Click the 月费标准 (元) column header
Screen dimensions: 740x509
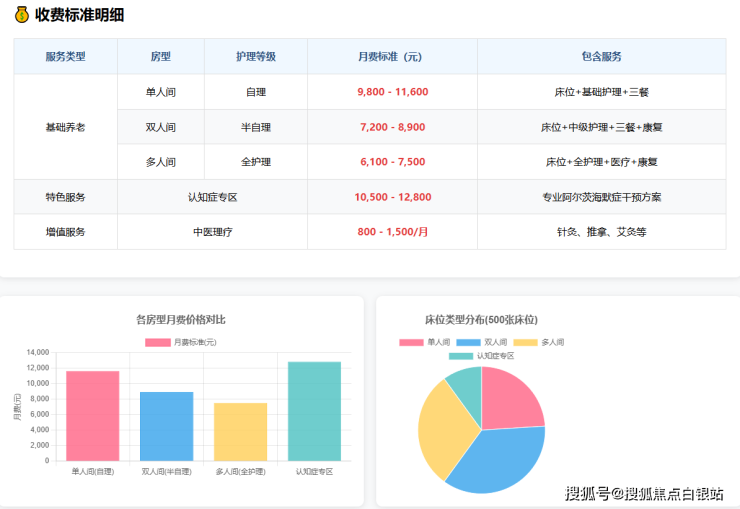pos(391,57)
